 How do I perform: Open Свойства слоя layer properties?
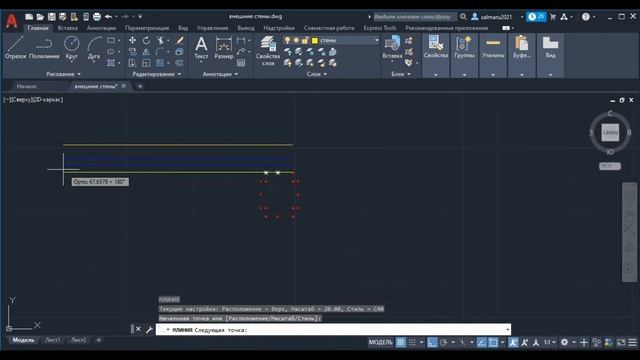click(268, 51)
